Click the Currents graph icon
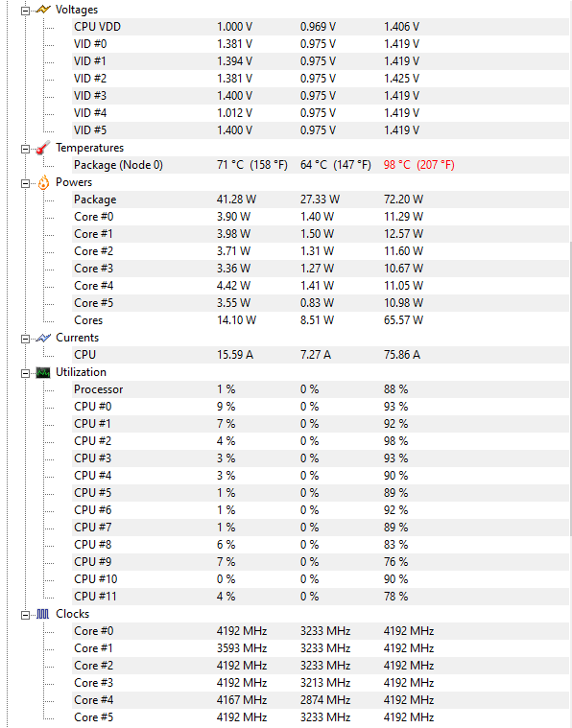The height and width of the screenshot is (728, 572). (x=43, y=338)
